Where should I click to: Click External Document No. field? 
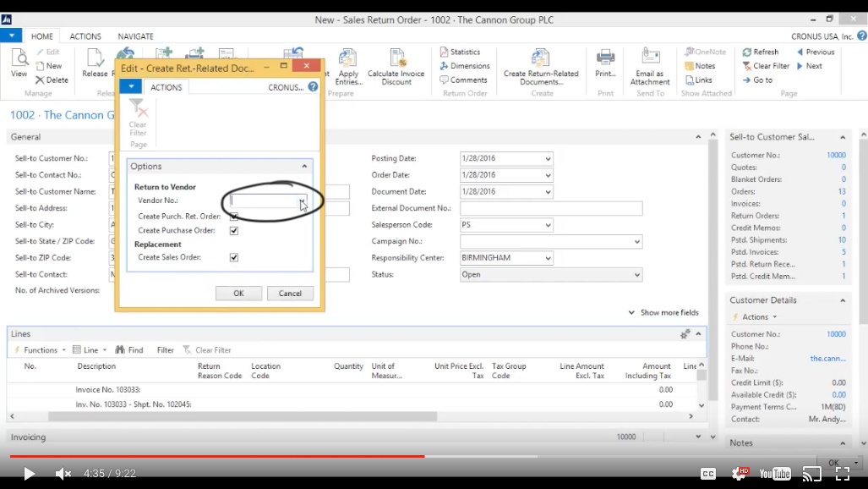(551, 208)
